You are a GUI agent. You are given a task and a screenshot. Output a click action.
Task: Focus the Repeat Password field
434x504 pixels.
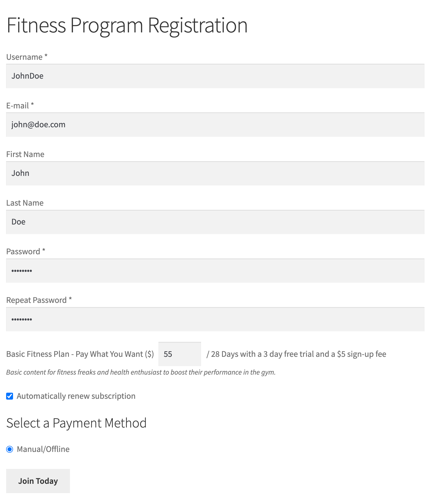coord(215,319)
